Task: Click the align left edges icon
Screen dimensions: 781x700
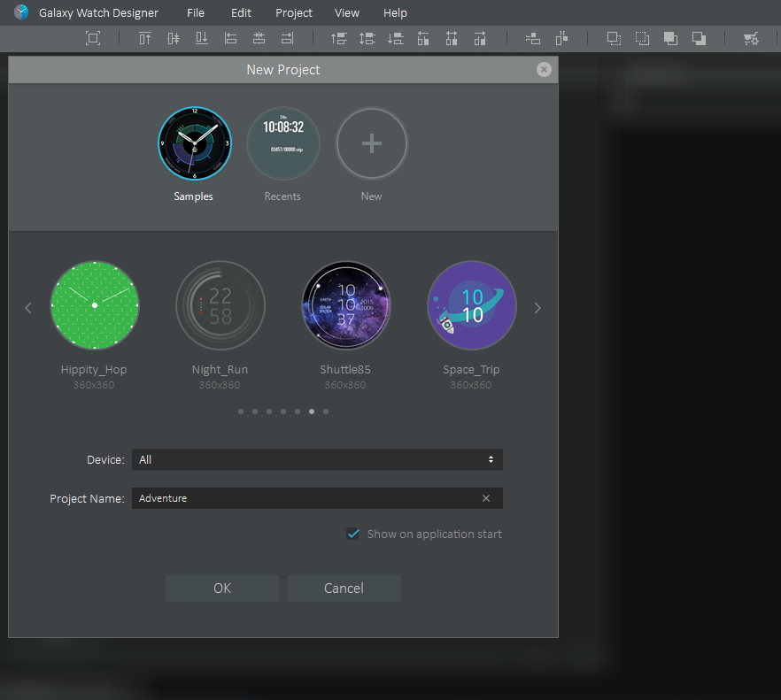Action: 230,38
